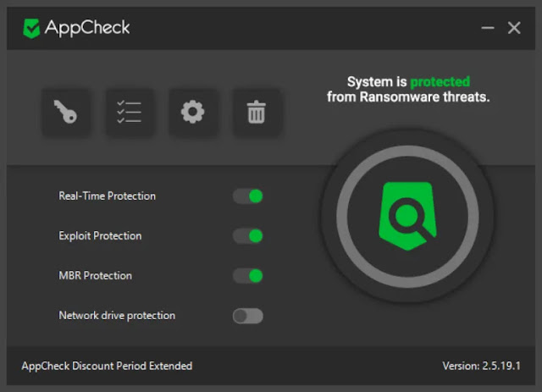Screen dimensions: 542x392
Task: Click the Exploit Protection label
Action: point(100,235)
